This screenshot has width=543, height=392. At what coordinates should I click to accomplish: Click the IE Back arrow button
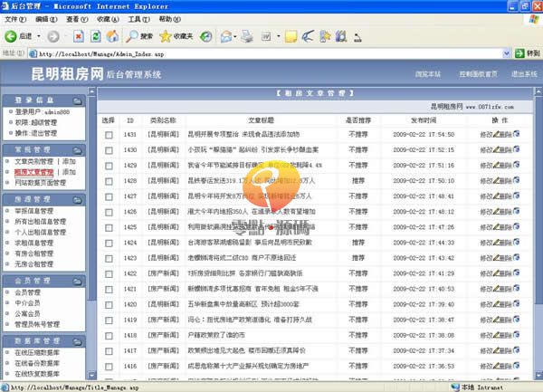(10, 36)
